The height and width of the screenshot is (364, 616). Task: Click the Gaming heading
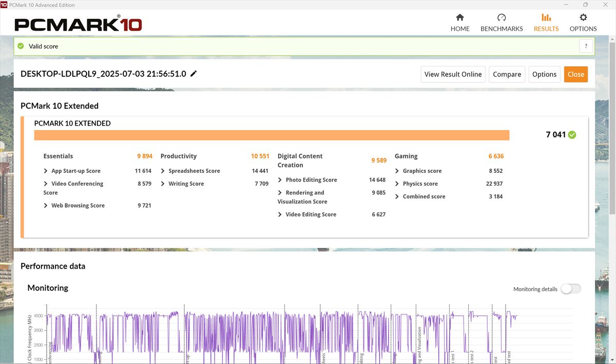(x=406, y=156)
